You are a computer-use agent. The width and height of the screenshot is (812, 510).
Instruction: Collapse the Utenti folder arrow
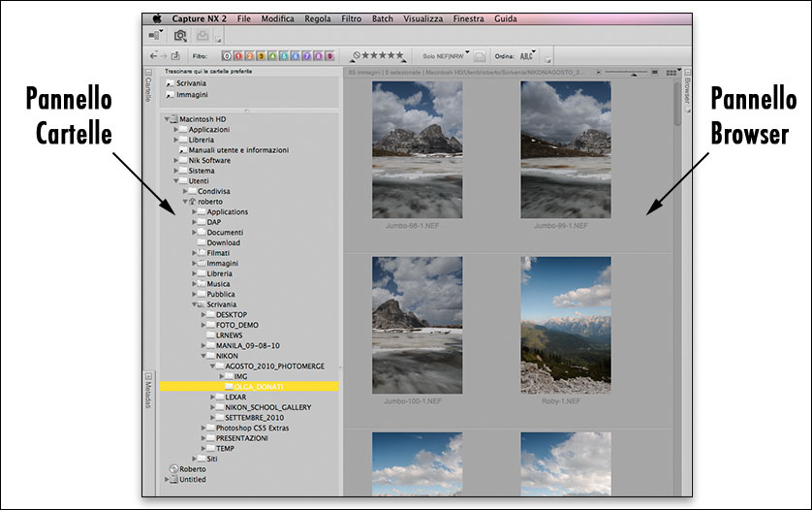point(176,181)
